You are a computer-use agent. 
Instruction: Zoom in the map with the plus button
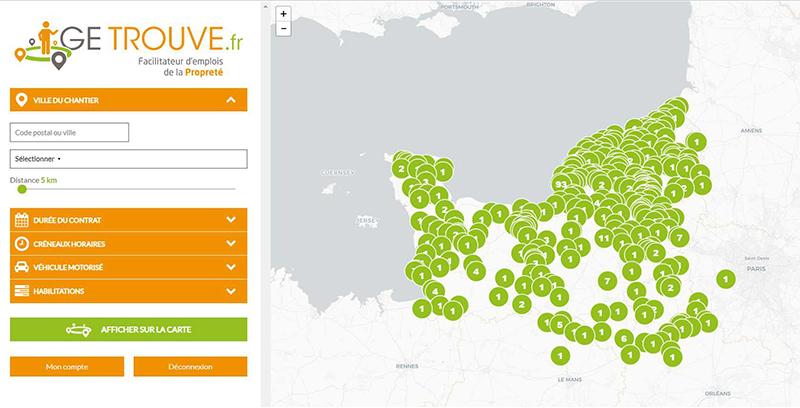pos(285,14)
